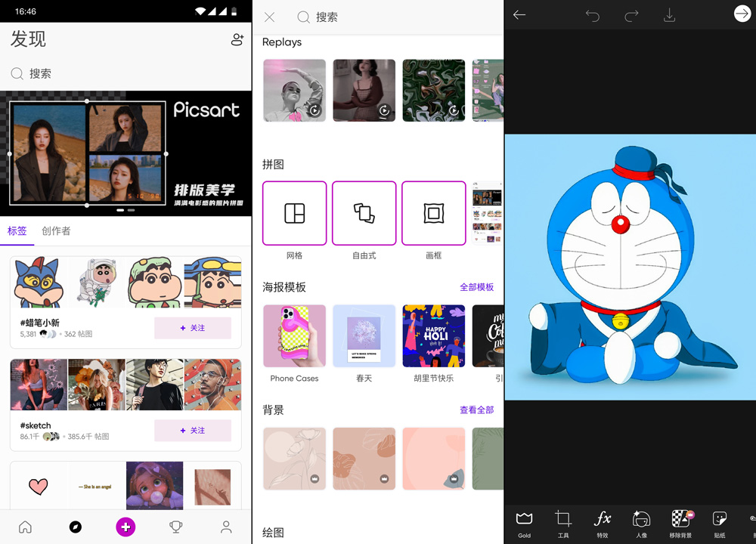The image size is (756, 544).
Task: Switch to the 创作者 tab
Action: coord(56,230)
